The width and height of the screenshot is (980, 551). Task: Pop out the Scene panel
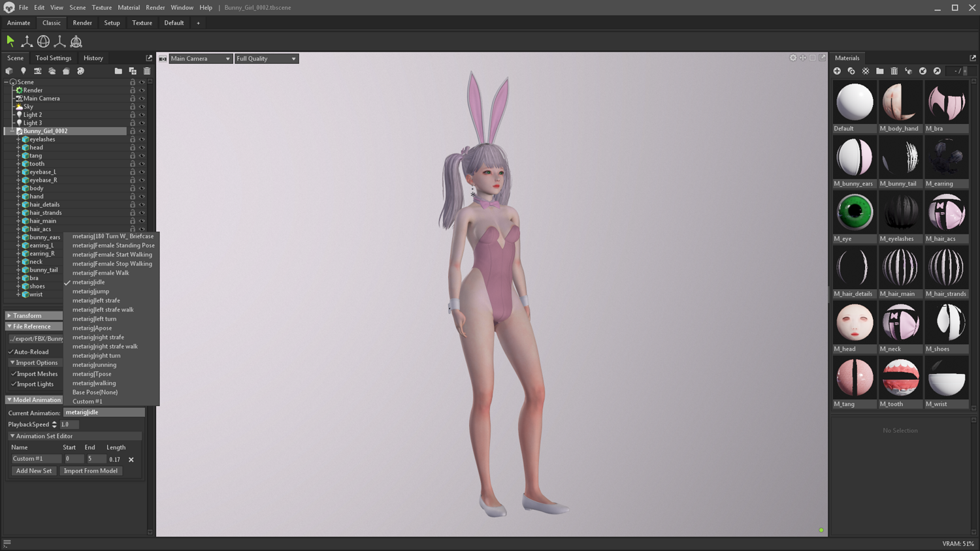149,58
